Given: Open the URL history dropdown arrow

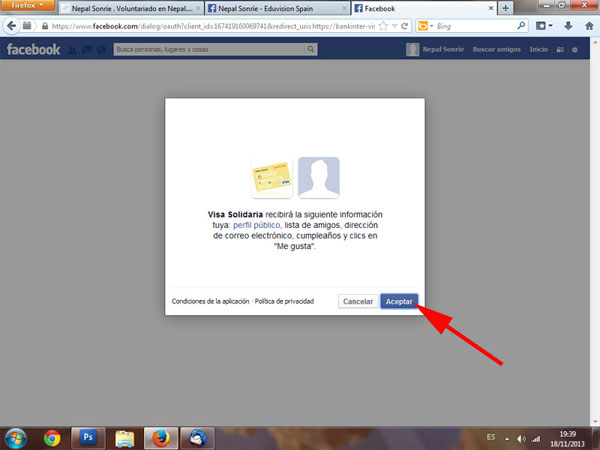Looking at the screenshot, I should point(394,26).
